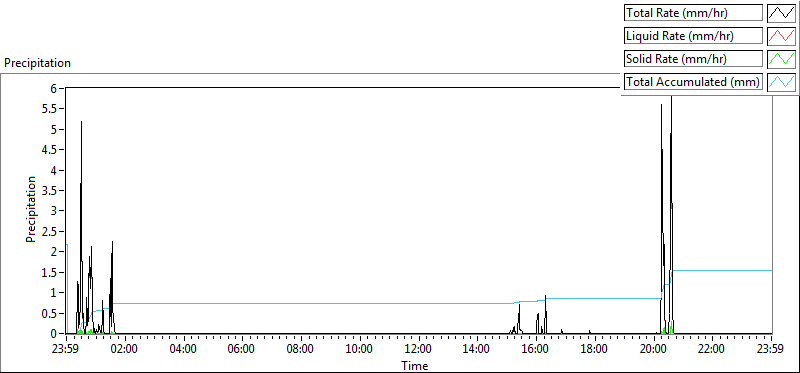Click the red Liquid Rate legend line icon
Image resolution: width=800 pixels, height=373 pixels.
782,36
